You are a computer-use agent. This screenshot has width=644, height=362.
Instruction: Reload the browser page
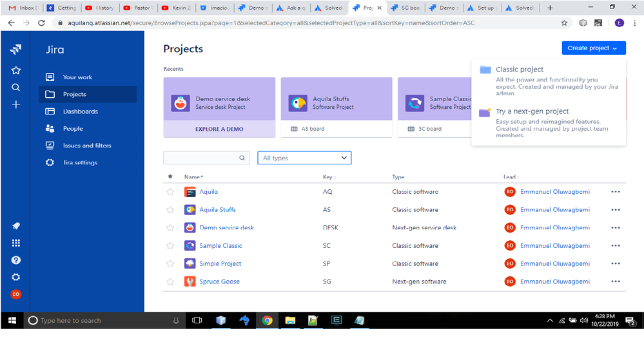(x=41, y=23)
